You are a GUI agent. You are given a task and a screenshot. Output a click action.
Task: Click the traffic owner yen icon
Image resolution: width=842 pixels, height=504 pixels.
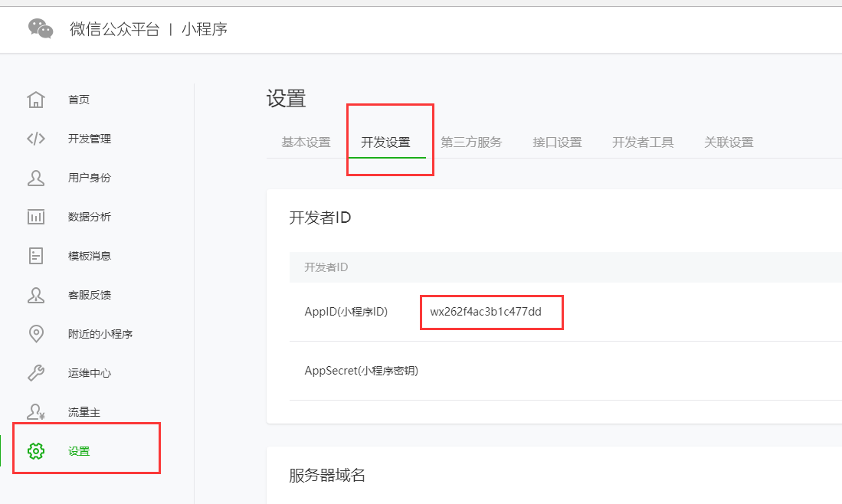(x=36, y=412)
